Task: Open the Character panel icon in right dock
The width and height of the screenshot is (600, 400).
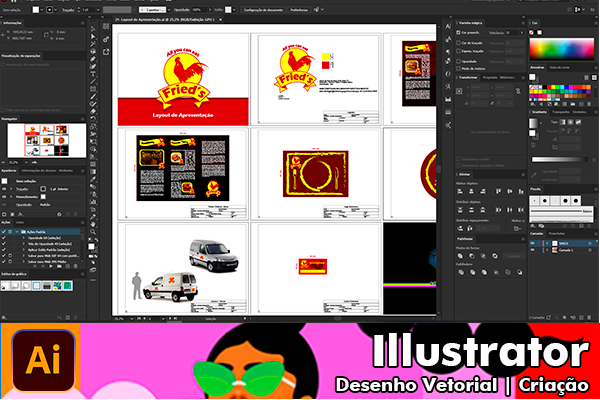Action: 448,26
